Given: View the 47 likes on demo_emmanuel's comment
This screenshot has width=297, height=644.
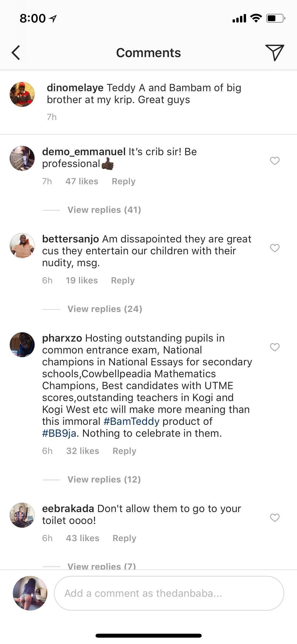Looking at the screenshot, I should [82, 181].
